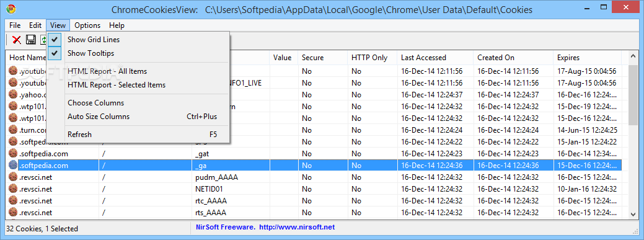The width and height of the screenshot is (644, 240).
Task: Sort by the Secure column header
Action: [323, 58]
